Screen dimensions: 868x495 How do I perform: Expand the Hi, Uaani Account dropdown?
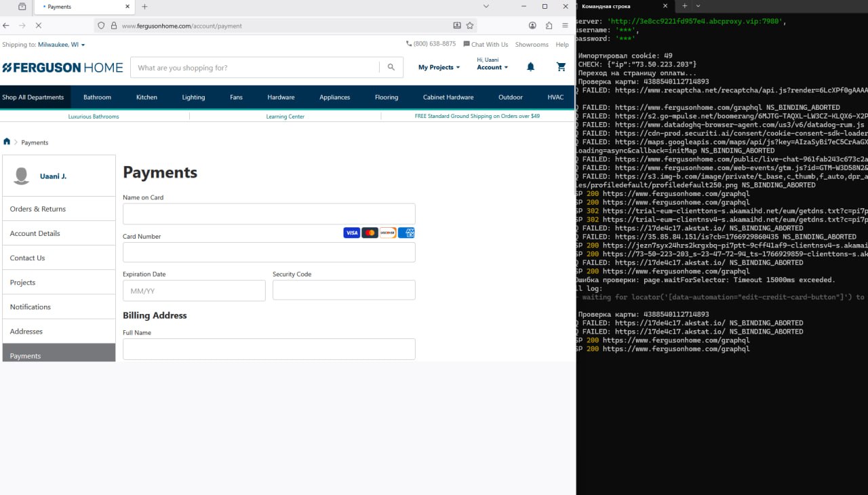pyautogui.click(x=492, y=64)
